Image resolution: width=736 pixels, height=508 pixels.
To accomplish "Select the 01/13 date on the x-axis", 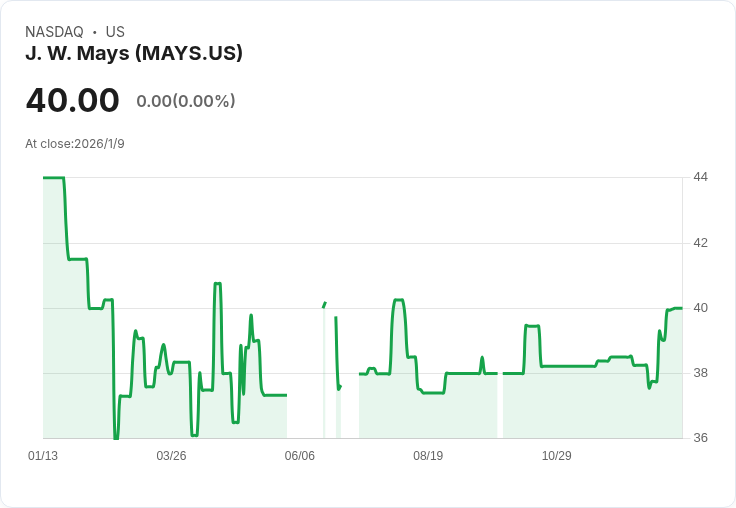I will [x=43, y=456].
